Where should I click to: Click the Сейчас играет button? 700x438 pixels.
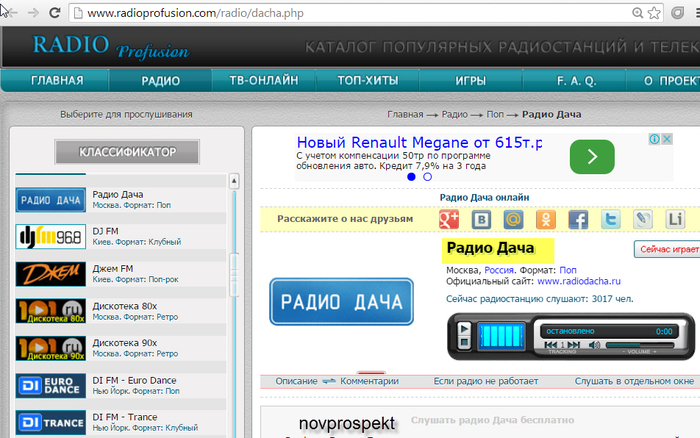(665, 248)
